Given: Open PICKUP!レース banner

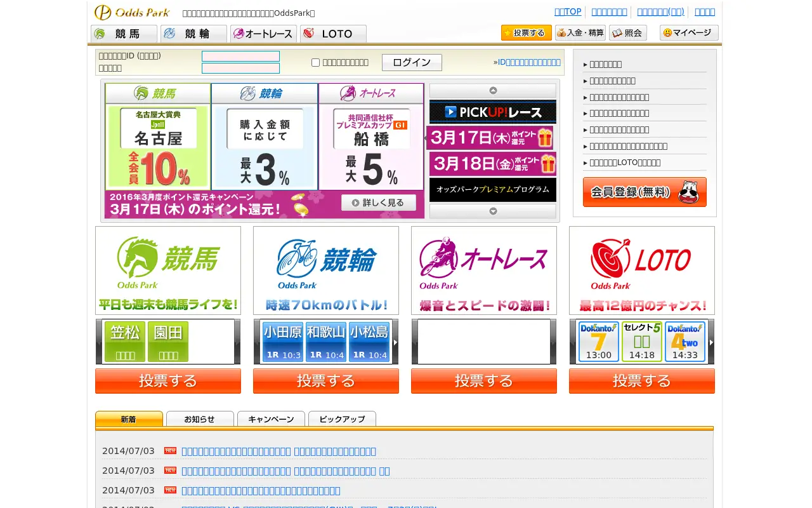Looking at the screenshot, I should [493, 112].
